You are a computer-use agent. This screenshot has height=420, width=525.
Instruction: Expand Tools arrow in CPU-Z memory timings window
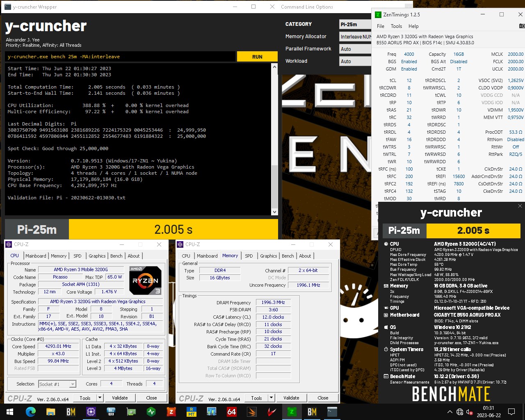pyautogui.click(x=271, y=398)
